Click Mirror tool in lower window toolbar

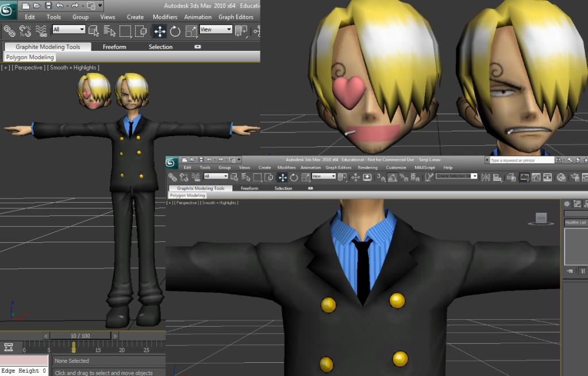486,177
